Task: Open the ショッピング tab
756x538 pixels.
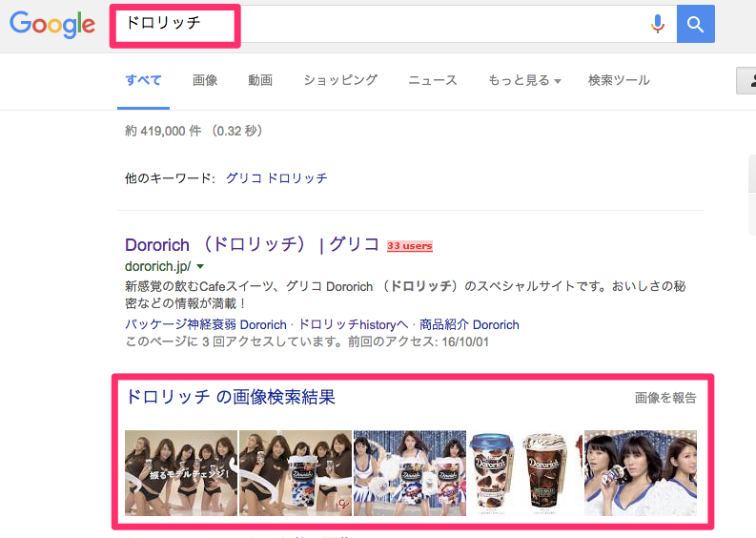Action: (340, 80)
